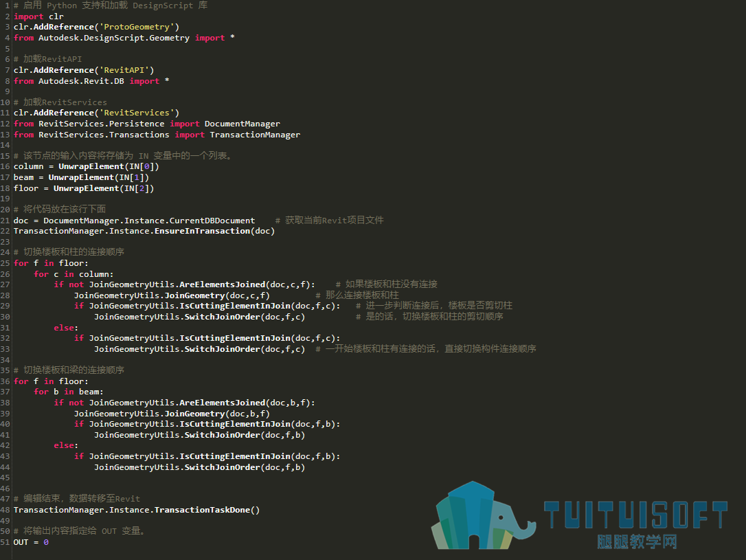The image size is (746, 560).
Task: Click the 'column' variable on line 16
Action: click(x=29, y=166)
